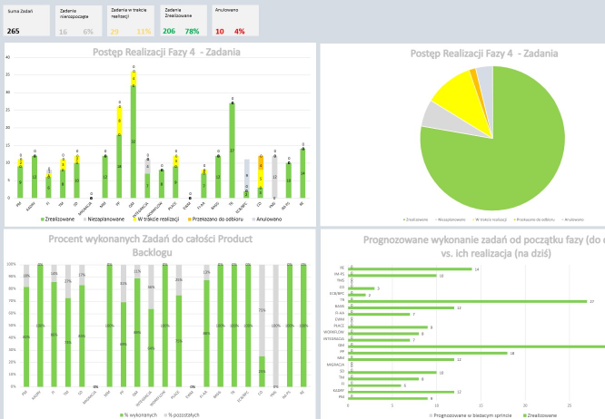The width and height of the screenshot is (605, 419).
Task: Click 'Prognozowane w bieżącym sprincie' legend entry
Action: pyautogui.click(x=470, y=416)
